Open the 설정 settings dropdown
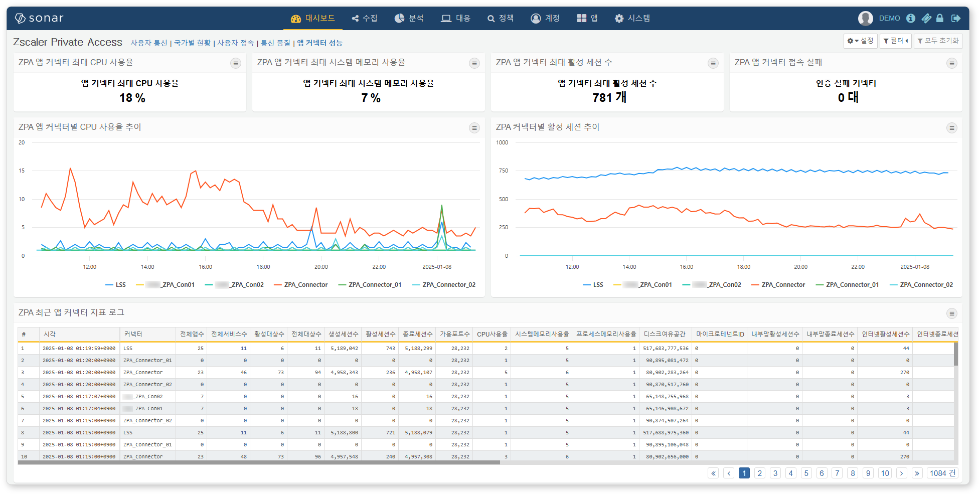Viewport: 980px width, 495px height. pos(860,41)
